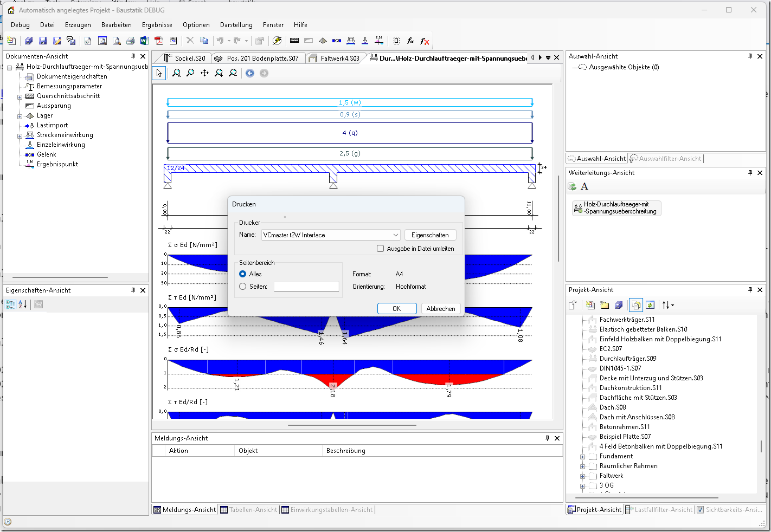Screen dimensions: 771x532
Task: Click the undo arrow icon
Action: pyautogui.click(x=220, y=41)
